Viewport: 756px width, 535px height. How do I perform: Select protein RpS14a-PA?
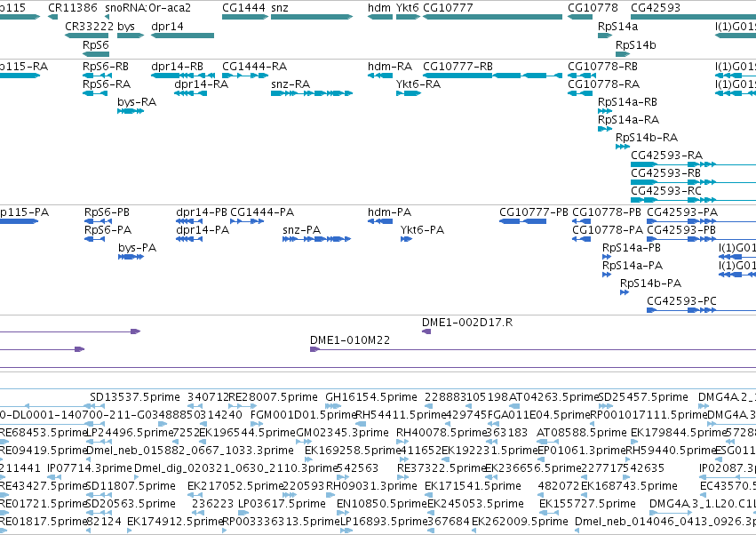(x=607, y=275)
